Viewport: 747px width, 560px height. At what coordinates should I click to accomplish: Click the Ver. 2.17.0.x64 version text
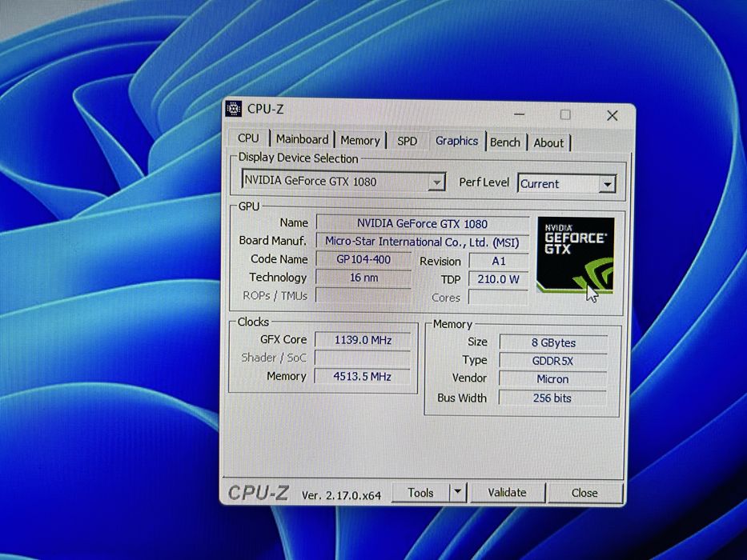click(342, 495)
